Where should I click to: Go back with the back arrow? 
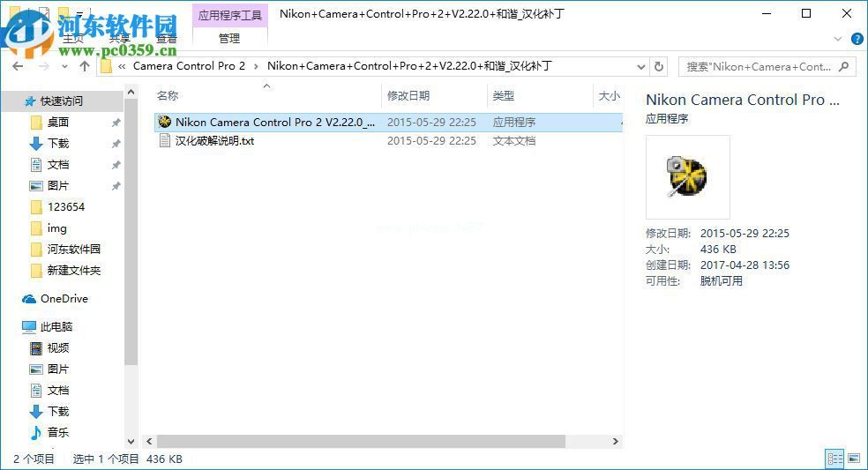(x=18, y=66)
